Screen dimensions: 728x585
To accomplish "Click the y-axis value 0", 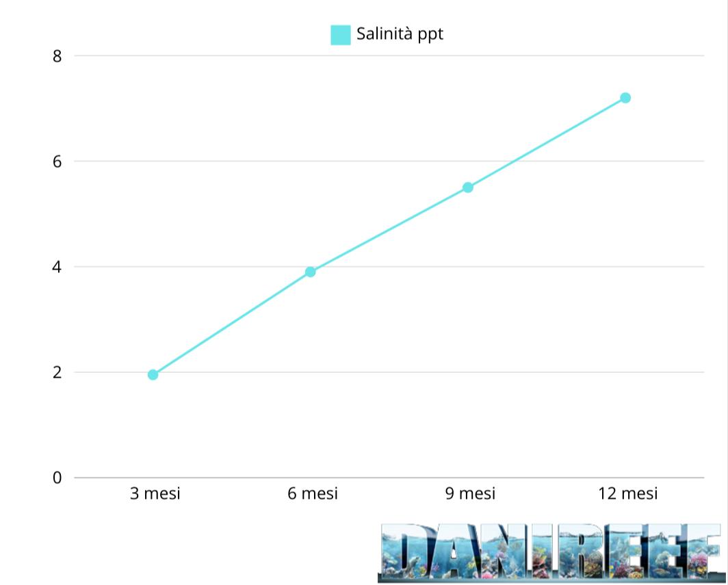I will pyautogui.click(x=57, y=478).
